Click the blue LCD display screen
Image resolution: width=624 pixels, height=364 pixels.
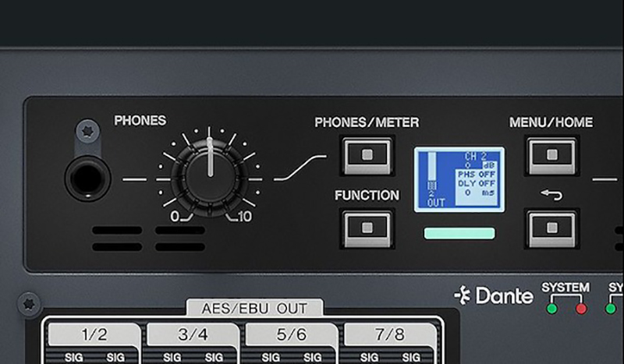(459, 179)
